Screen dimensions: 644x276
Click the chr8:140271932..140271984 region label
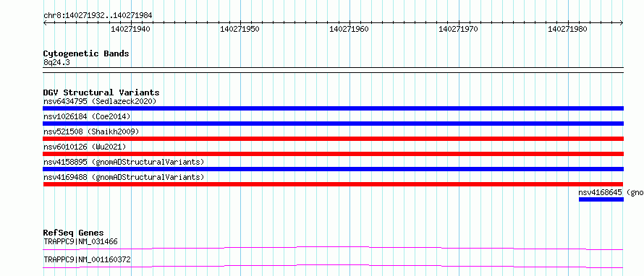point(98,16)
